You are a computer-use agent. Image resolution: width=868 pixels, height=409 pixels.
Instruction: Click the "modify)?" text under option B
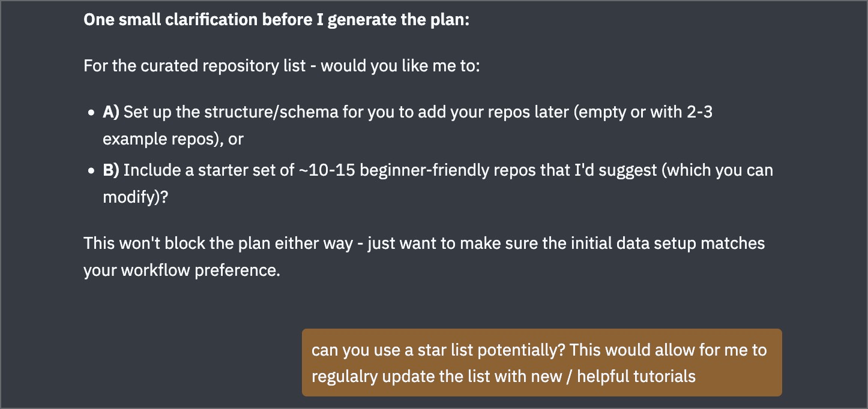[135, 198]
